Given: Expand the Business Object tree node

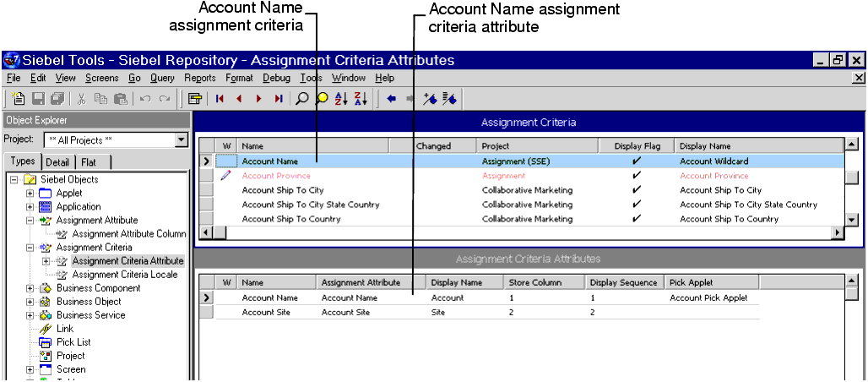Looking at the screenshot, I should [30, 302].
